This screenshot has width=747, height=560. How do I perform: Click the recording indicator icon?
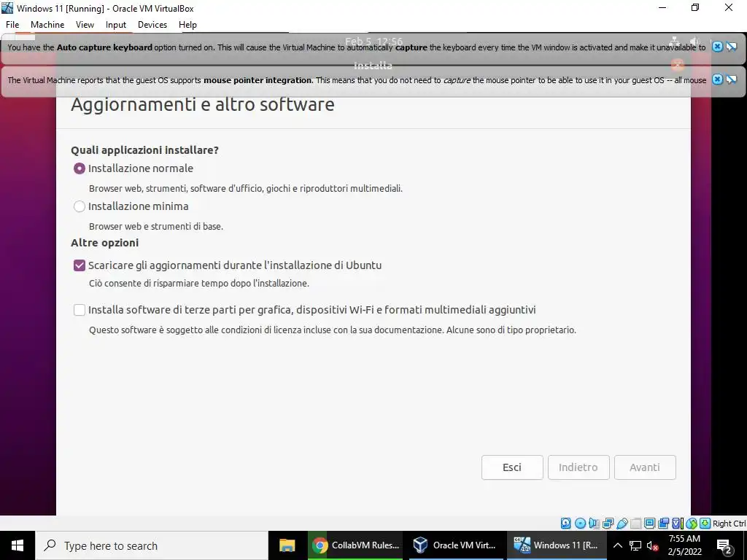click(663, 524)
